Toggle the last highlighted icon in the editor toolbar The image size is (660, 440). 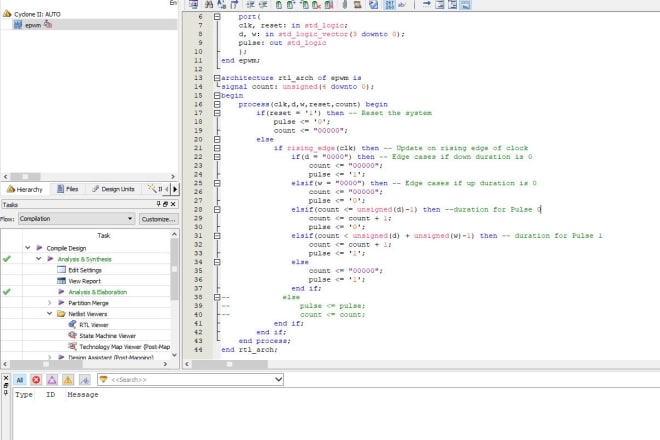(466, 4)
